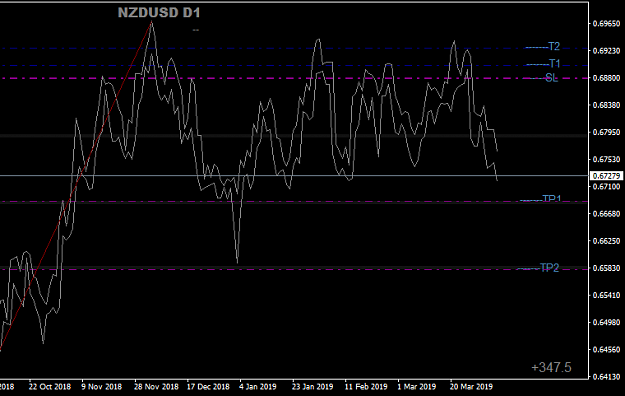Click the 20 Mar 2019 date label
The height and width of the screenshot is (396, 625).
(471, 387)
